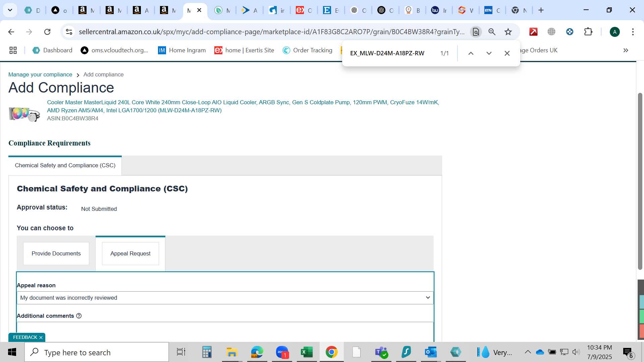Open Zoom from the taskbar

[x=282, y=352]
